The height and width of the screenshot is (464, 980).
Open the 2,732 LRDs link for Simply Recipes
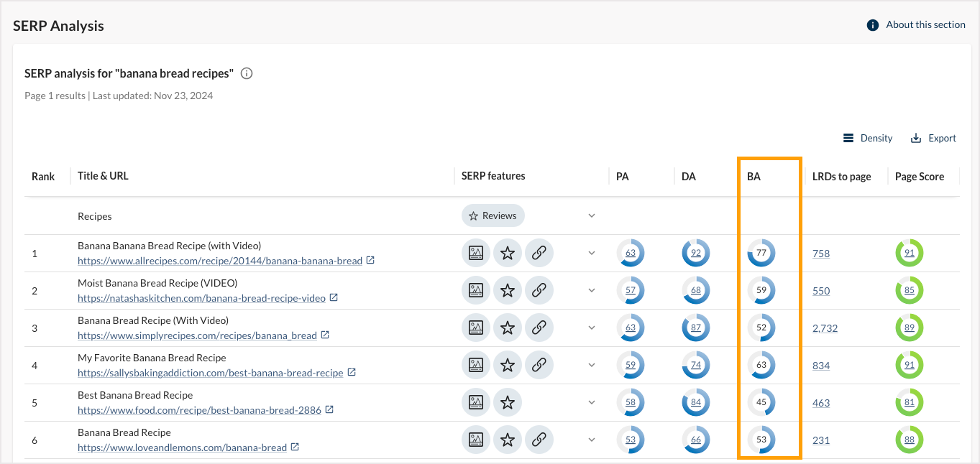[825, 328]
